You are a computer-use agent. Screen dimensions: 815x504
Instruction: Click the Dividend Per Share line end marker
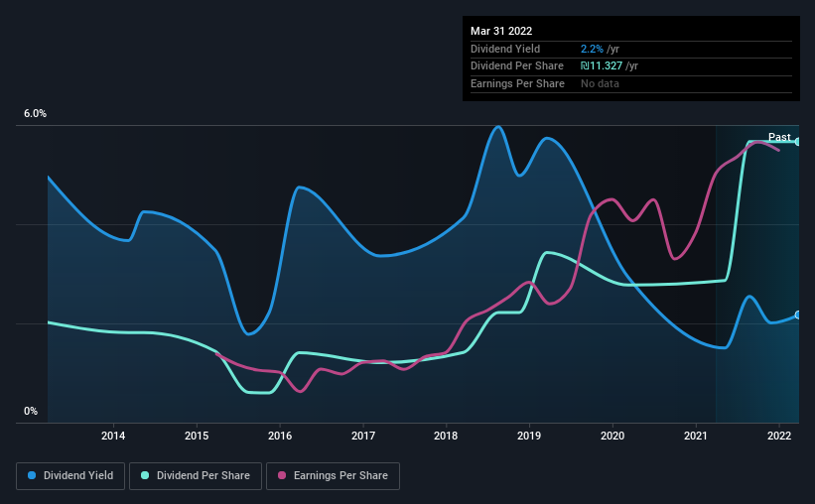[x=798, y=141]
